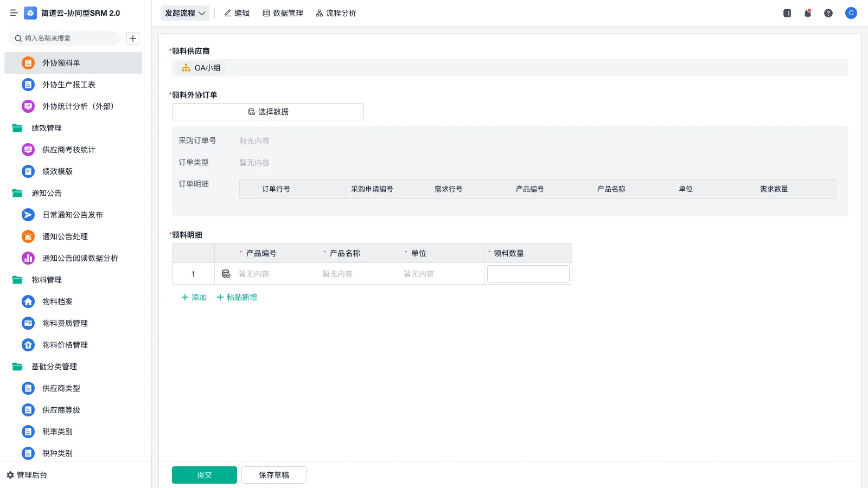Image resolution: width=868 pixels, height=488 pixels.
Task: Click the 物料资质管理 card icon
Action: [28, 323]
